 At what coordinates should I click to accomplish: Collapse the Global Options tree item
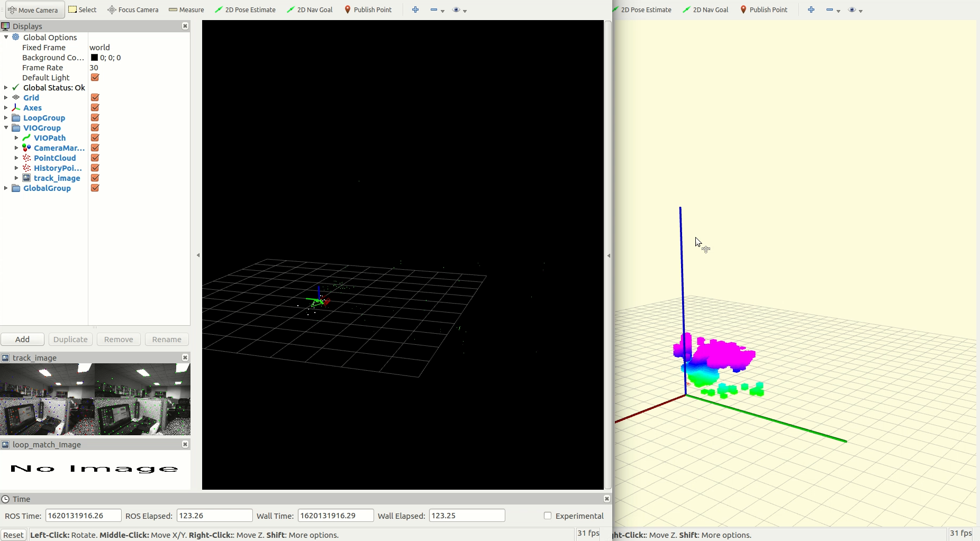click(6, 37)
